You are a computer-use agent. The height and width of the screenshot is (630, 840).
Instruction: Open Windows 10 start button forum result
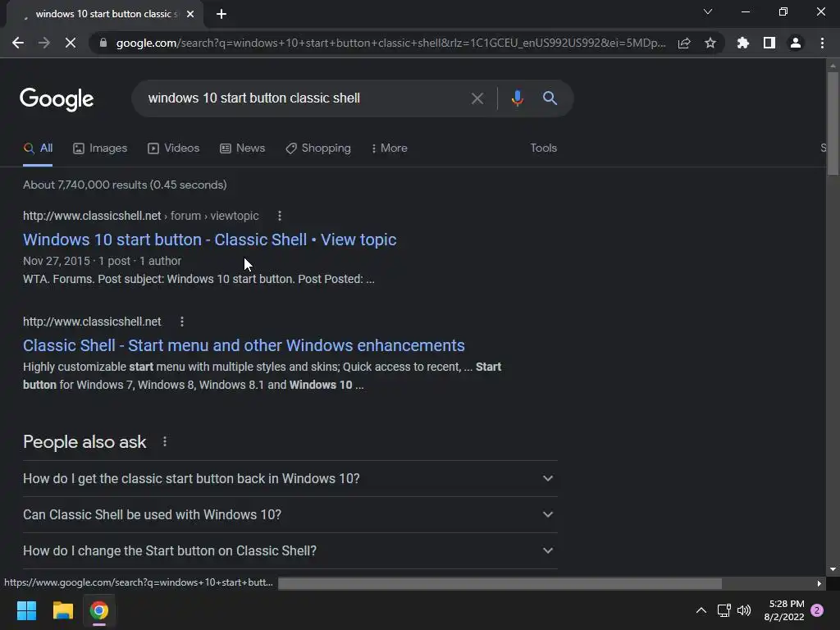tap(209, 240)
